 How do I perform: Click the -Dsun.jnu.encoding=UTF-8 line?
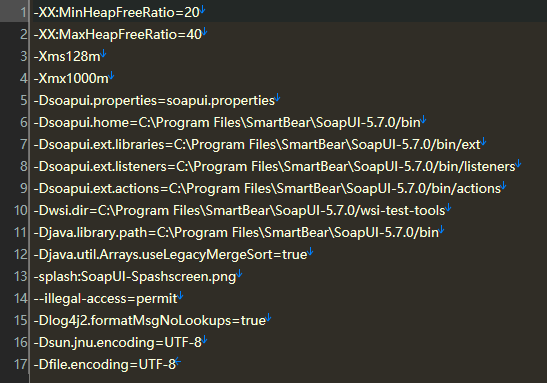(x=118, y=342)
